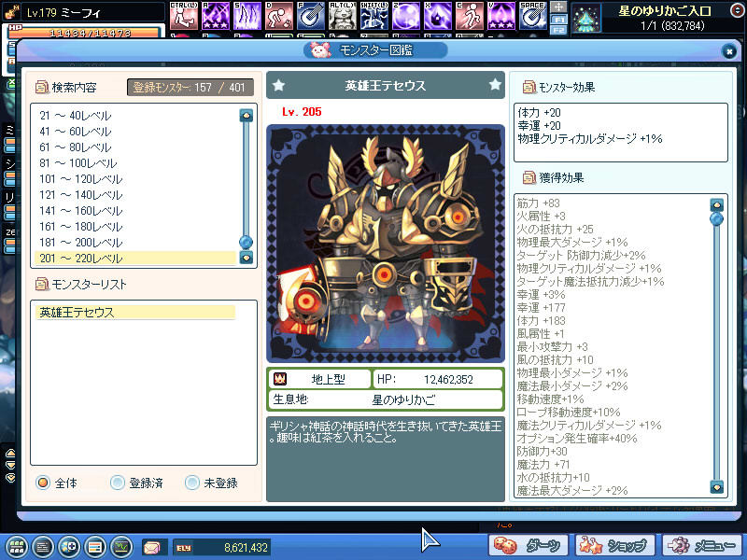Open the colored list round button
This screenshot has height=560, width=747.
tap(95, 547)
